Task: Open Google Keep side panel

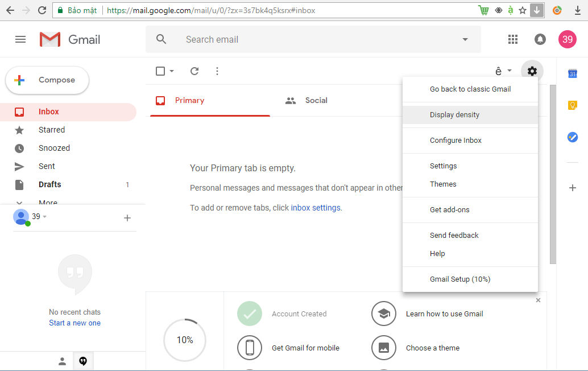Action: 572,105
